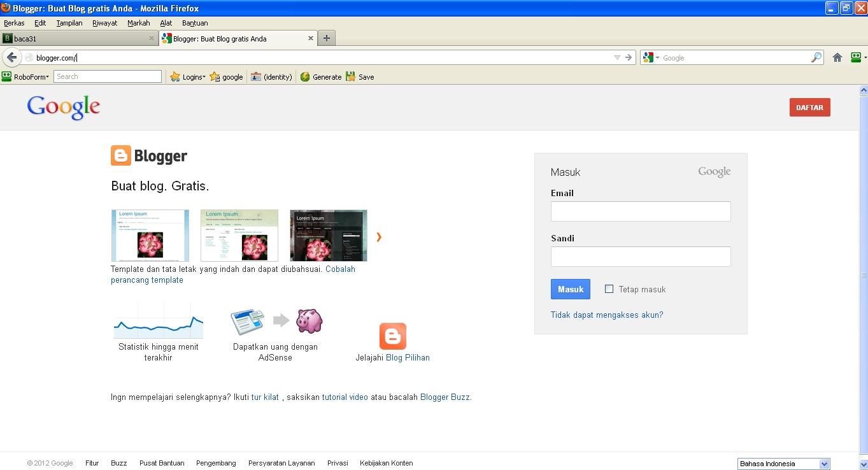Click the RoboForm Save button
868x470 pixels.
coord(360,76)
